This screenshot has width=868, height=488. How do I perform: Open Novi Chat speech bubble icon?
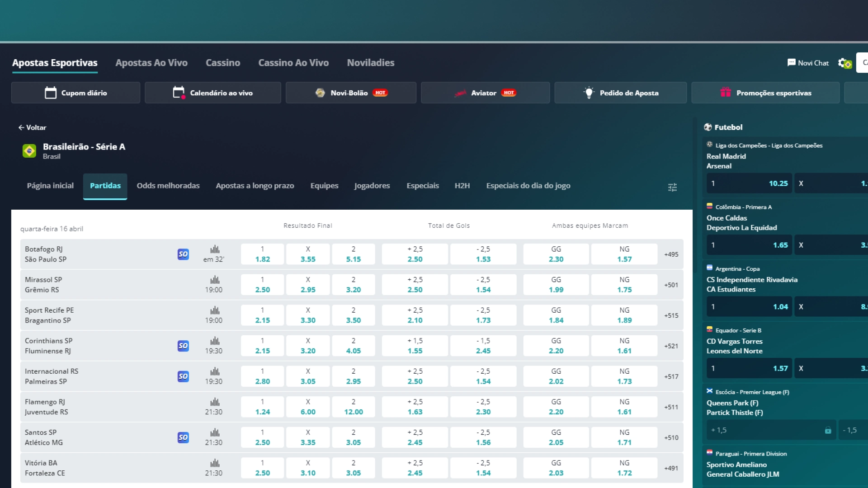click(791, 63)
